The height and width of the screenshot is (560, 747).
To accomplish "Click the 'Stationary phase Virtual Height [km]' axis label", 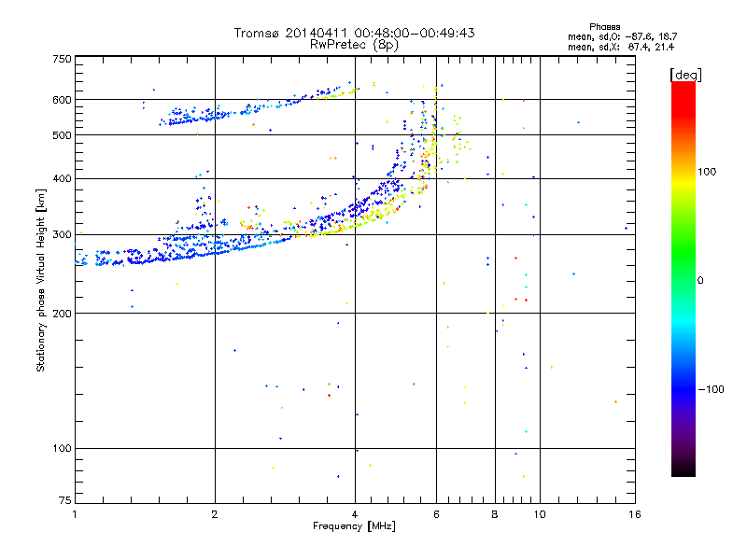I will (x=41, y=280).
